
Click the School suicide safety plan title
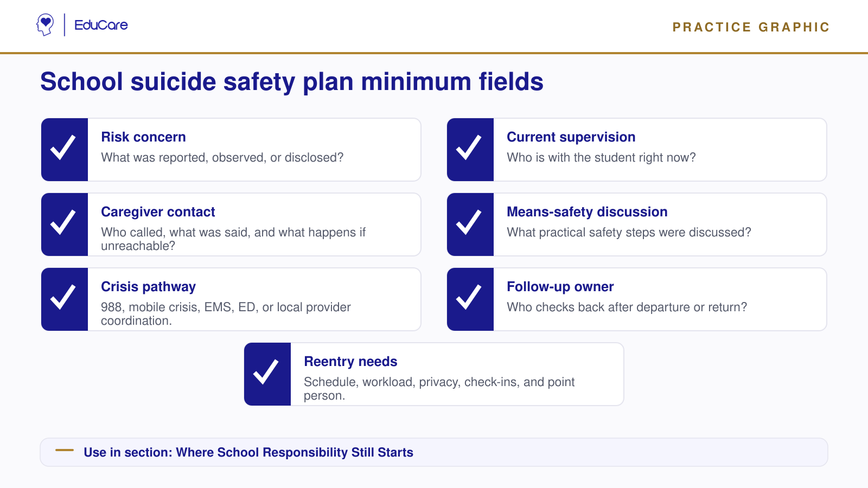tap(292, 82)
